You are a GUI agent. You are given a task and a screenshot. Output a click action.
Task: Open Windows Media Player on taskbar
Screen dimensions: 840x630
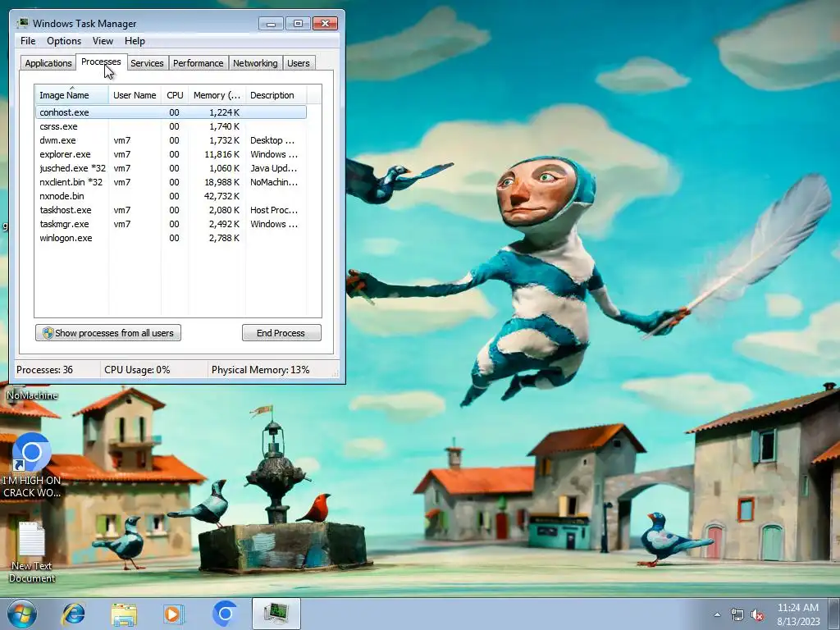click(173, 614)
